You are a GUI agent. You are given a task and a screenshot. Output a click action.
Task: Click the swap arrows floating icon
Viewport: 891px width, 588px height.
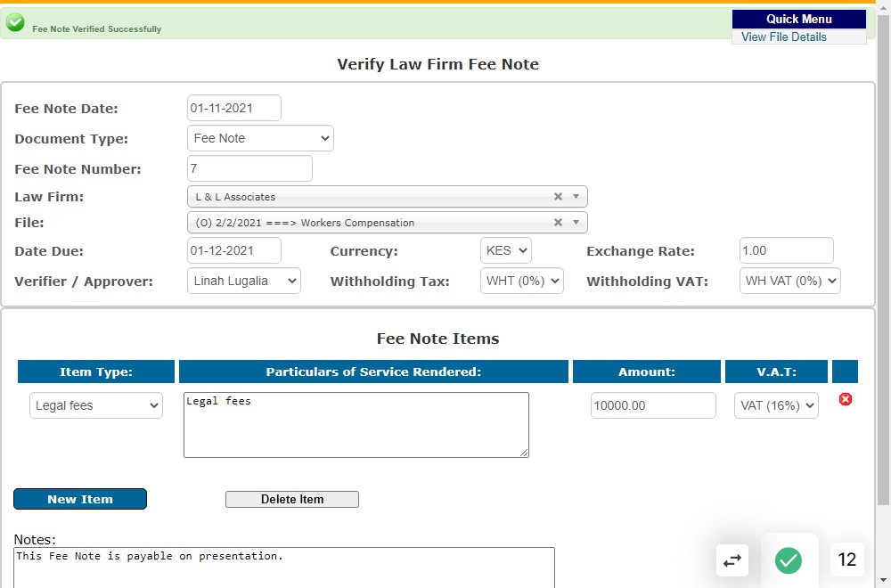click(x=732, y=560)
